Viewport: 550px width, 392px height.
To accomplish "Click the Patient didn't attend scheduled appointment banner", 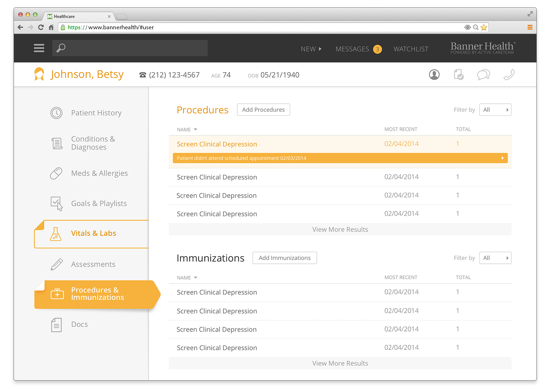I will click(340, 158).
